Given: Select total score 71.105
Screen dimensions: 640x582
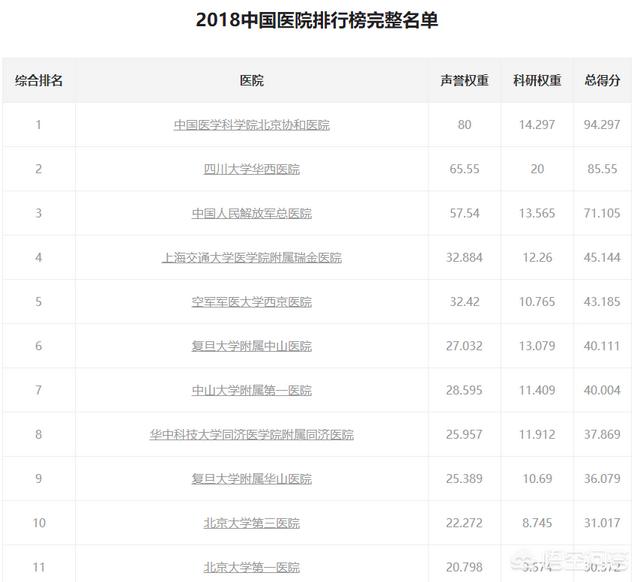Looking at the screenshot, I should [x=602, y=213].
